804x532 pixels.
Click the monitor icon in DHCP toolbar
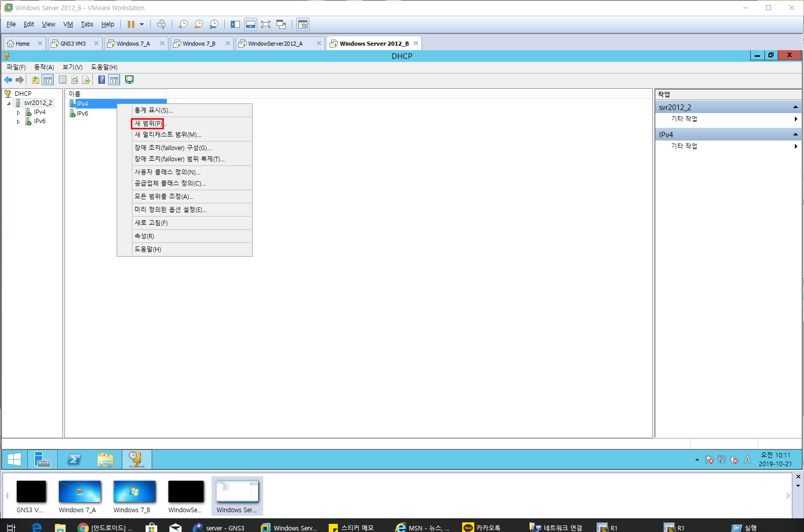[129, 80]
